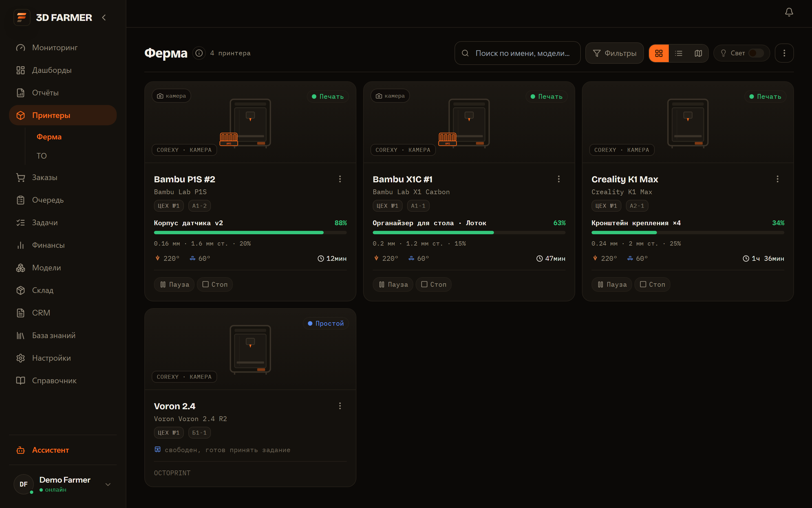Screen dimensions: 812x508
Task: Open Мониторинг in the sidebar
Action: [x=63, y=48]
